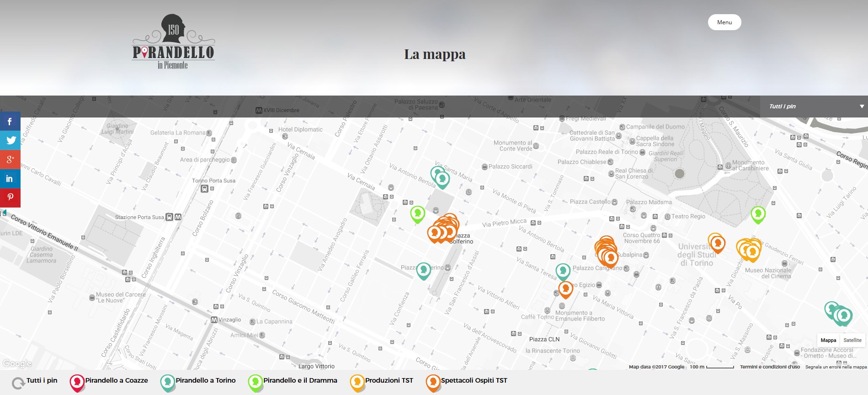Filter by Tutti i pin legend

35,382
